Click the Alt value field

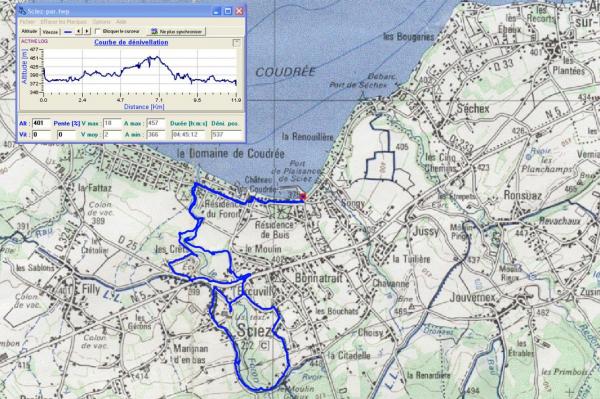[x=41, y=124]
